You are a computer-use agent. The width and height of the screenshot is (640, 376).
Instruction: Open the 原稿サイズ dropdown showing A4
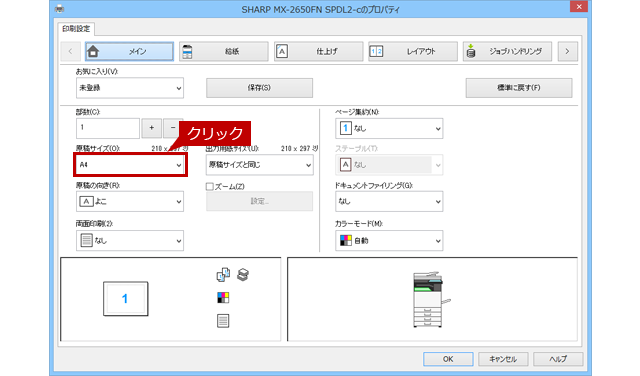click(x=130, y=165)
